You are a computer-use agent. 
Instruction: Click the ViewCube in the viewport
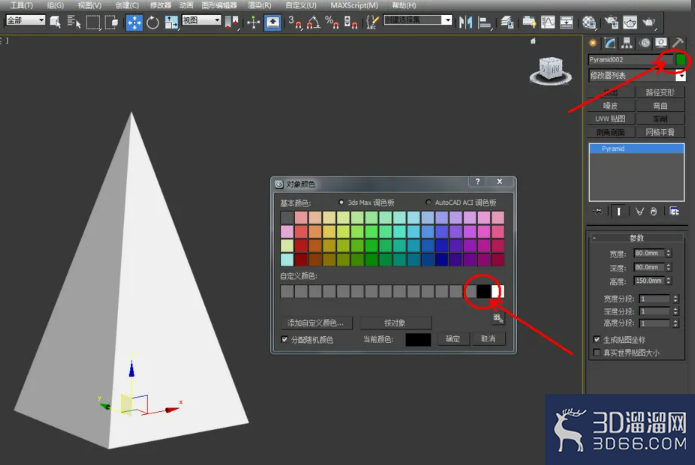pos(551,70)
